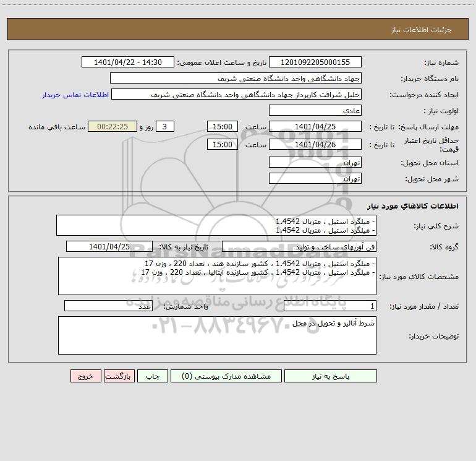The height and width of the screenshot is (461, 476).
Task: Click the response deadline time field in the 1401/04/25 row
Action: [222, 126]
